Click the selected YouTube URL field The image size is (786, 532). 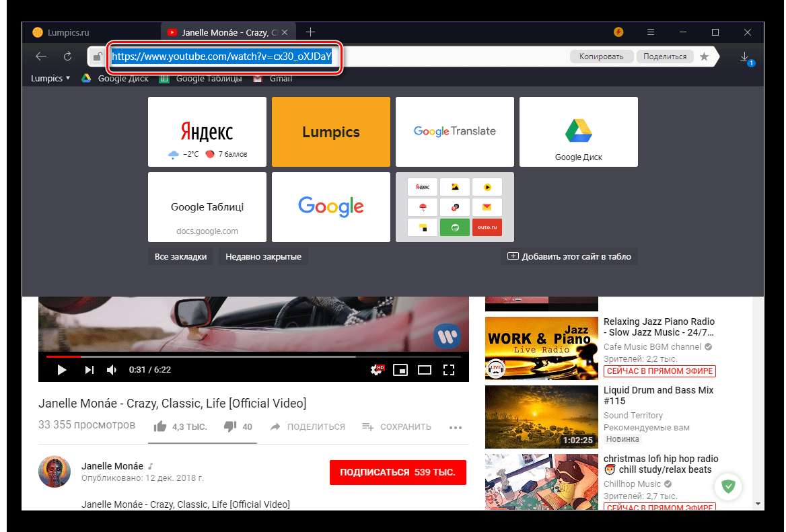point(221,56)
